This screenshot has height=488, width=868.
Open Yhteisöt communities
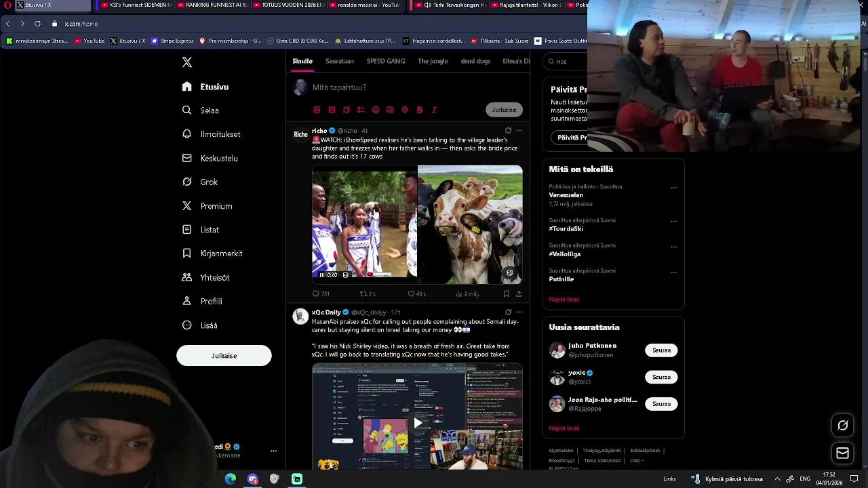[206, 277]
